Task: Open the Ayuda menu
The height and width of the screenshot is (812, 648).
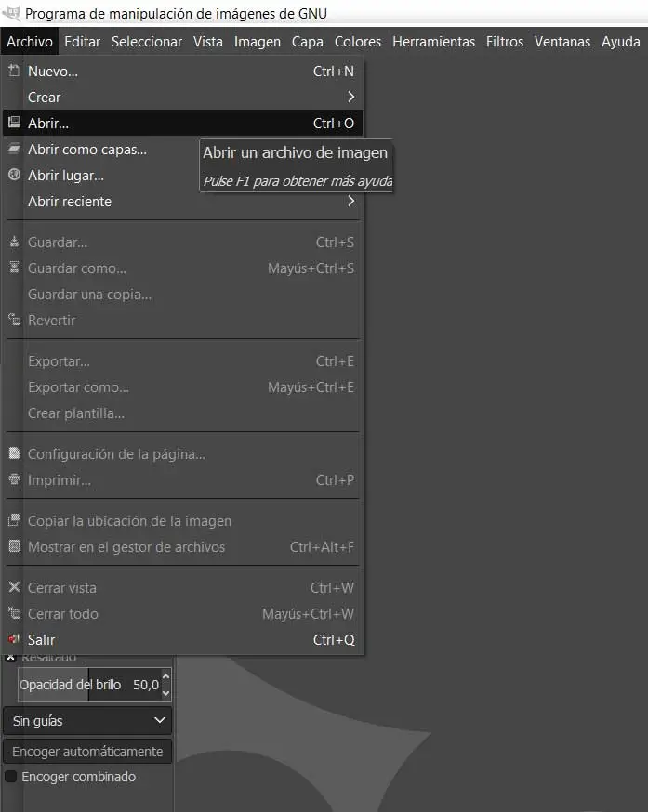Action: (620, 42)
